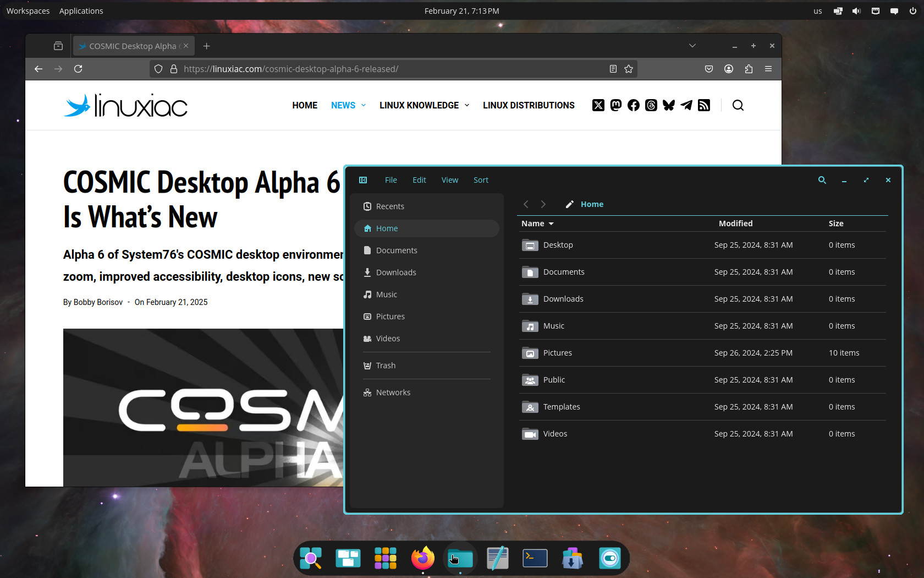Viewport: 924px width, 578px height.
Task: Click HOME link on linuxiac
Action: [305, 105]
